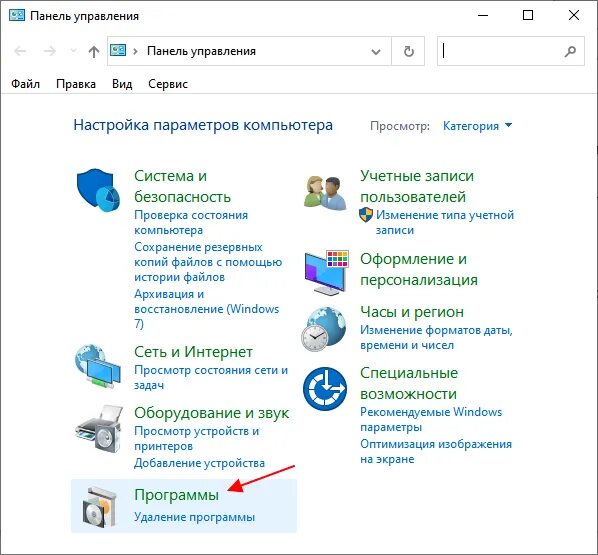The height and width of the screenshot is (555, 598).
Task: Refresh the Control Panel view
Action: tap(408, 51)
